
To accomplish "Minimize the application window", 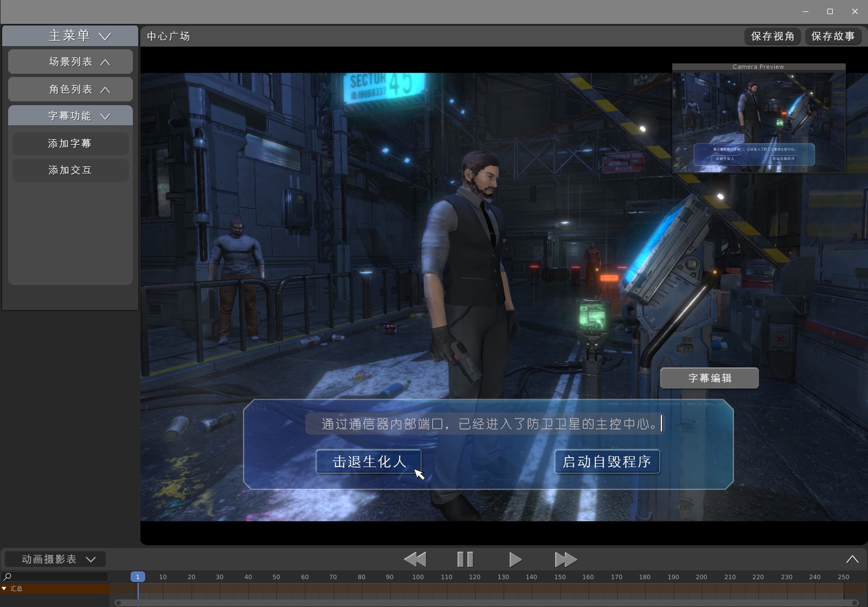I will click(x=806, y=11).
